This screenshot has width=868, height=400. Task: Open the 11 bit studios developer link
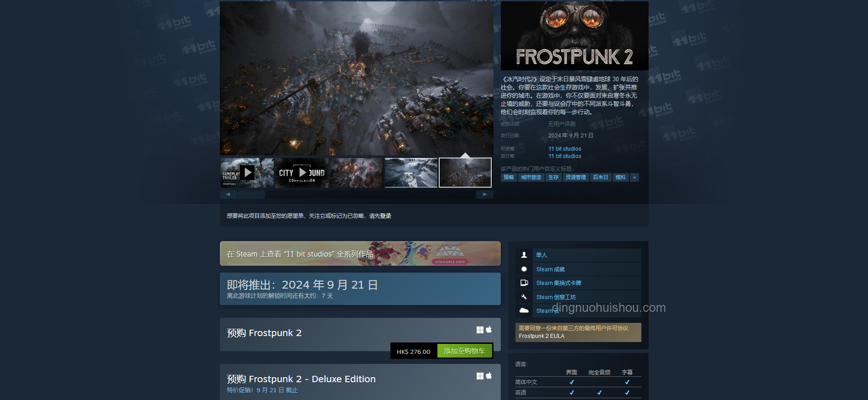[565, 149]
